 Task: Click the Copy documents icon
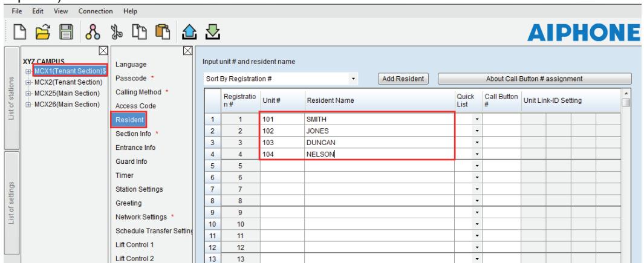point(139,31)
